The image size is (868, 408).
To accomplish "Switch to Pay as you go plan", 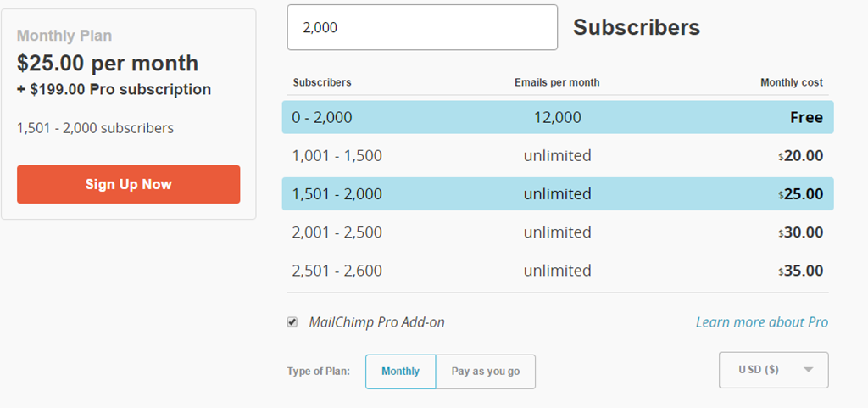I will click(x=486, y=372).
